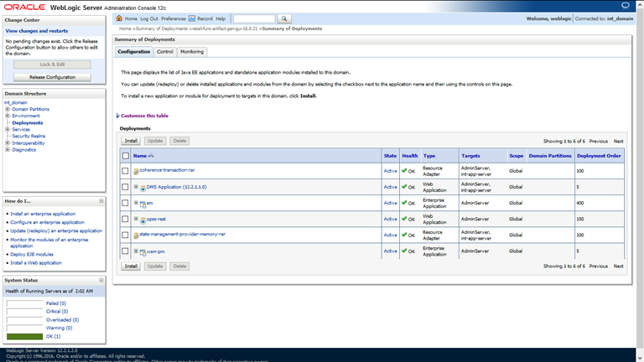Click the int_domain root node
The height and width of the screenshot is (362, 644).
click(x=16, y=102)
